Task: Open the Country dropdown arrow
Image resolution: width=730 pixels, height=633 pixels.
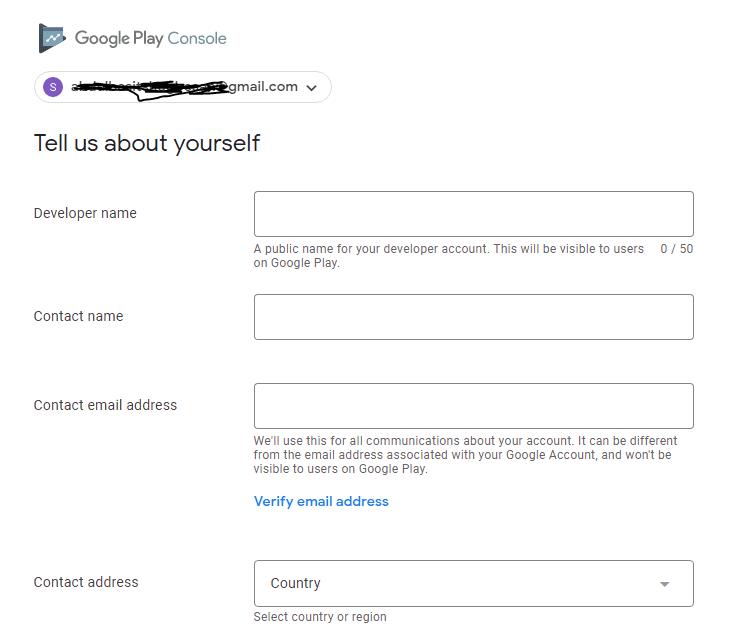Action: (664, 584)
